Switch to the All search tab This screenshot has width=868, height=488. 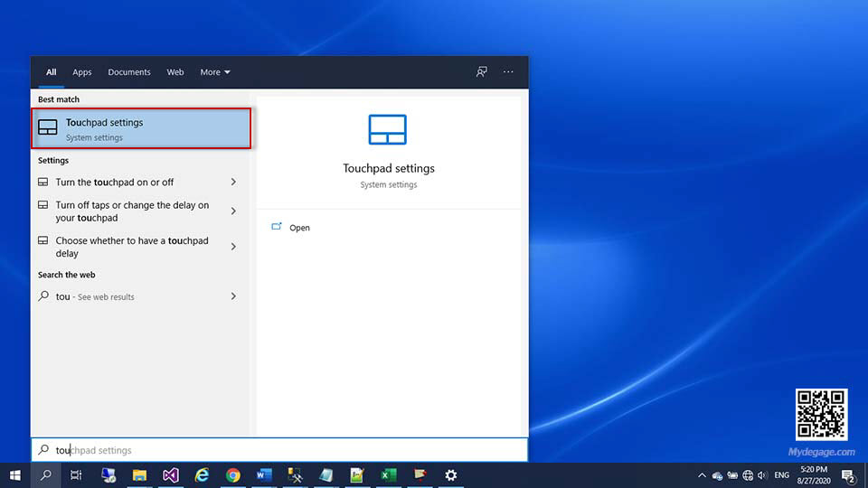click(x=51, y=72)
